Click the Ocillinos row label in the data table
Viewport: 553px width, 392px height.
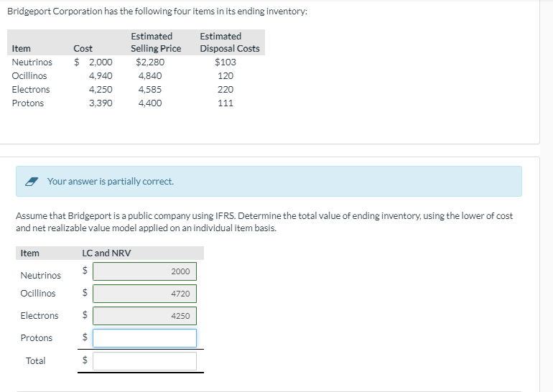pos(29,76)
